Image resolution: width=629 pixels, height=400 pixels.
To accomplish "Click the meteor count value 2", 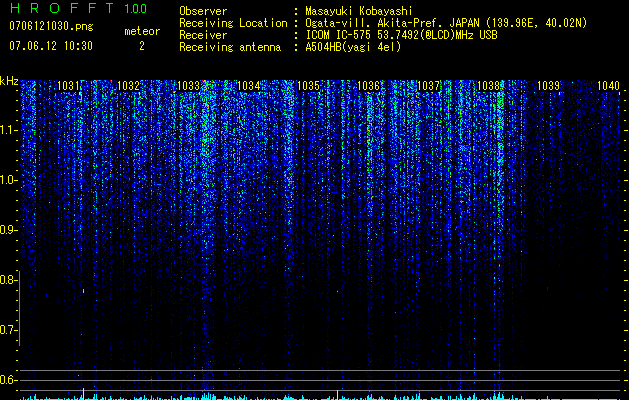I will tap(142, 46).
